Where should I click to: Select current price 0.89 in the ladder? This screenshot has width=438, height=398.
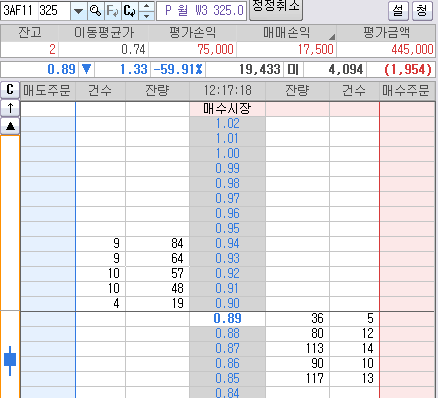coord(227,319)
